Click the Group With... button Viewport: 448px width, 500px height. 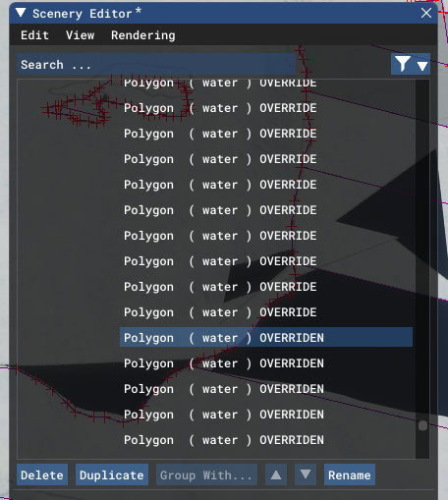(206, 474)
